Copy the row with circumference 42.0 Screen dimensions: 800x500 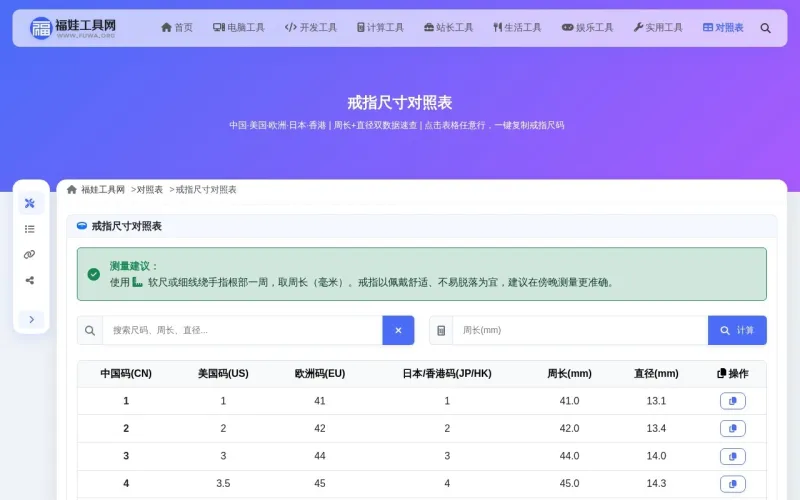[733, 429]
